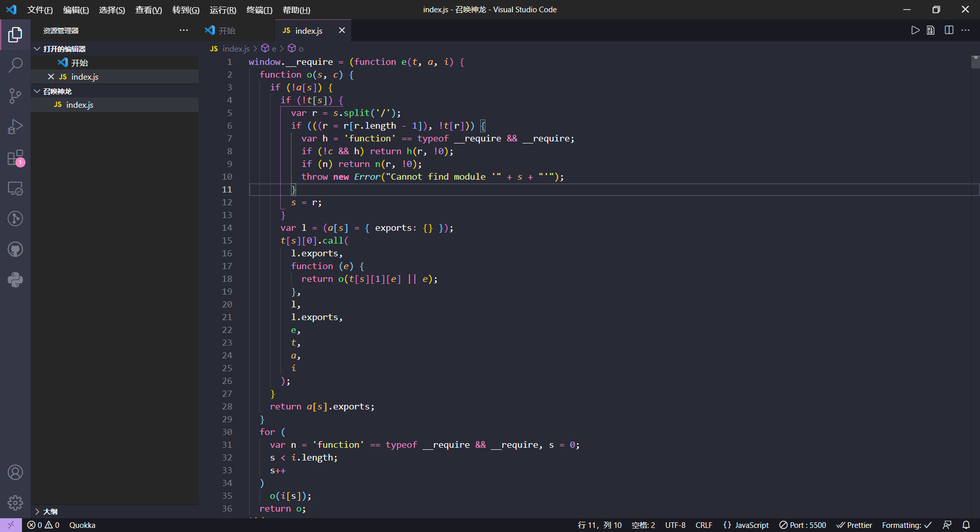Split the editor right
Viewport: 980px width, 532px height.
click(x=949, y=31)
